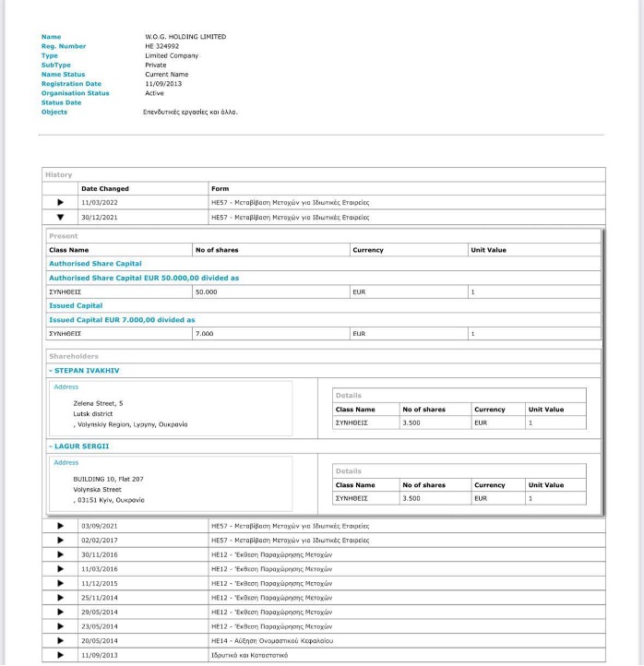644x666 pixels.
Task: Expand the 03/09/2021 history row arrow
Action: tap(61, 526)
